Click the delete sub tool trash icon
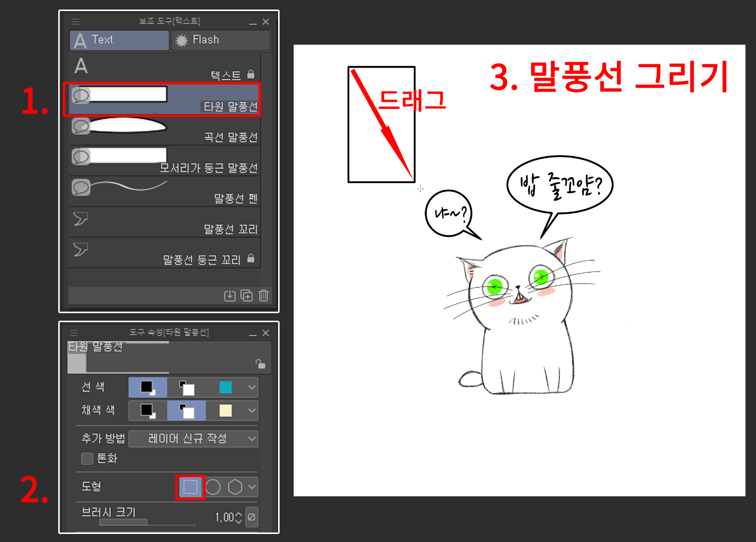Image resolution: width=756 pixels, height=542 pixels. click(264, 296)
